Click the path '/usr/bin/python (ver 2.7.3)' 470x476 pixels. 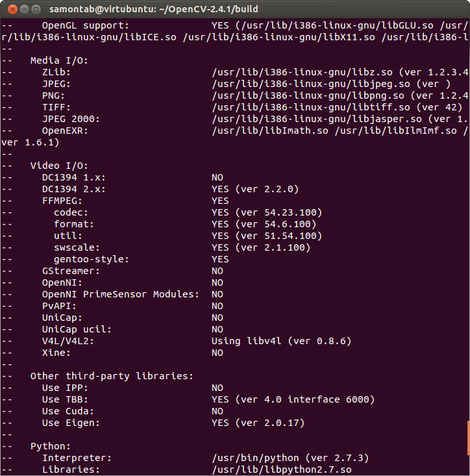[x=290, y=458]
